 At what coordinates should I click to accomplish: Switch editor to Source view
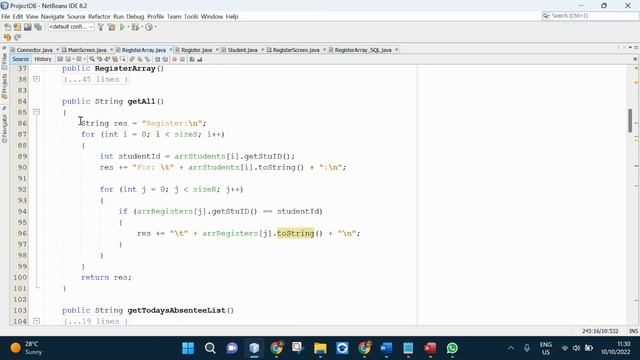point(20,59)
